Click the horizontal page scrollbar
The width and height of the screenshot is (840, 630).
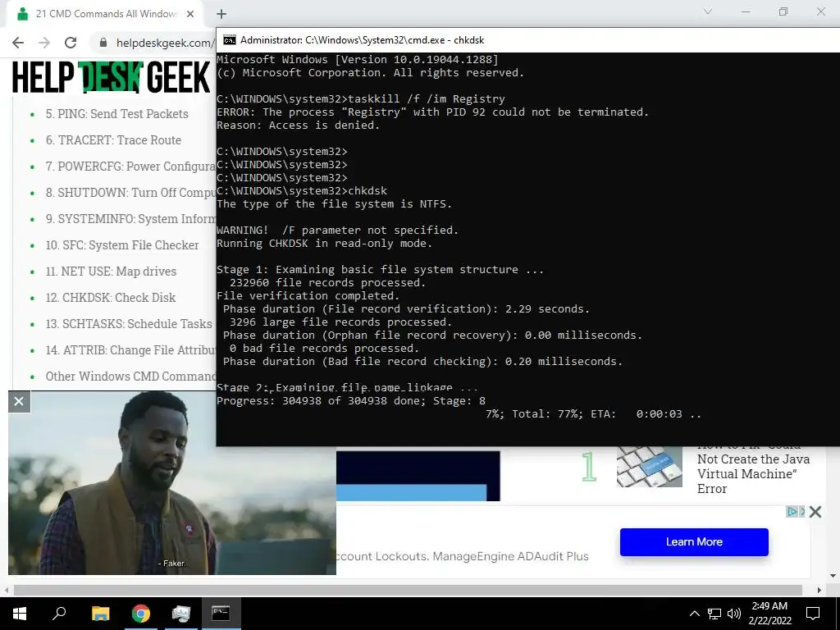tap(407, 590)
